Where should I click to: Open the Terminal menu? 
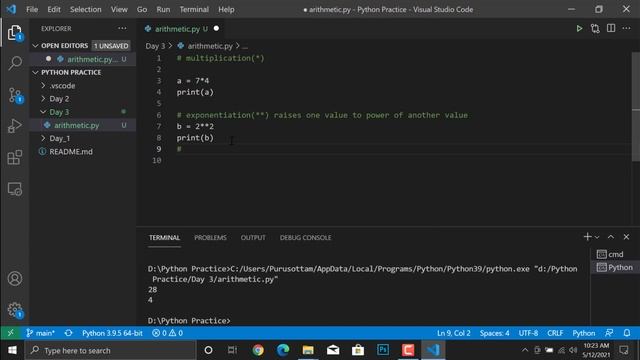pos(194,9)
